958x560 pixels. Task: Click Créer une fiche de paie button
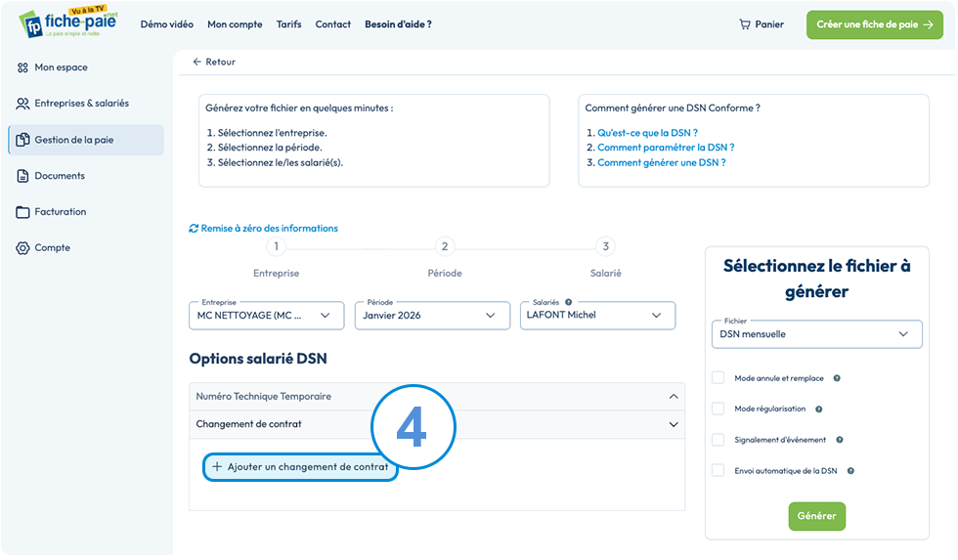[874, 24]
